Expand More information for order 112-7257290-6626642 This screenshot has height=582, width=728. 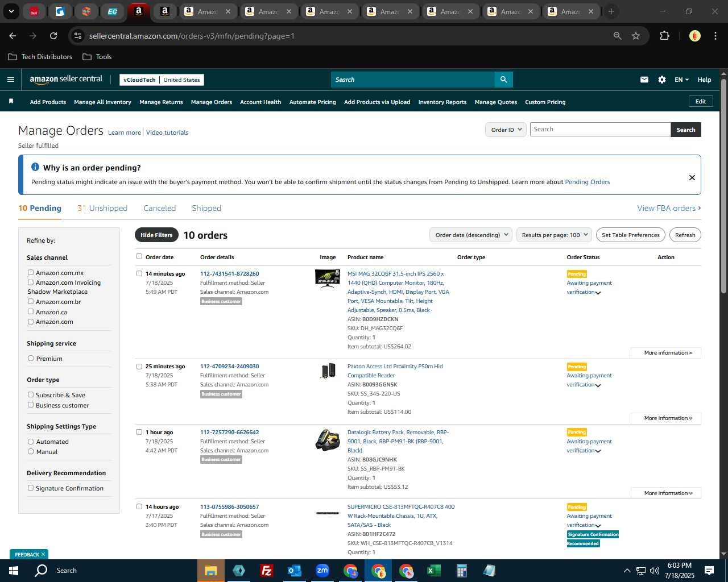pos(666,493)
